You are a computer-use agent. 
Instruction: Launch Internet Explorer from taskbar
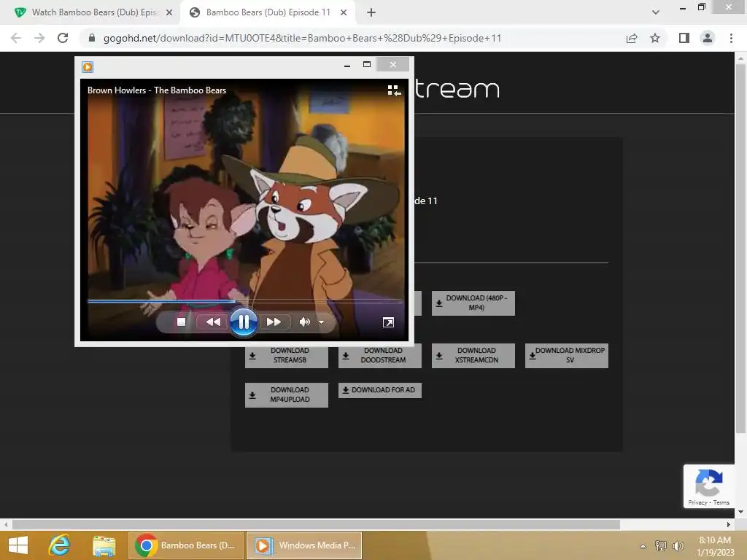click(60, 545)
